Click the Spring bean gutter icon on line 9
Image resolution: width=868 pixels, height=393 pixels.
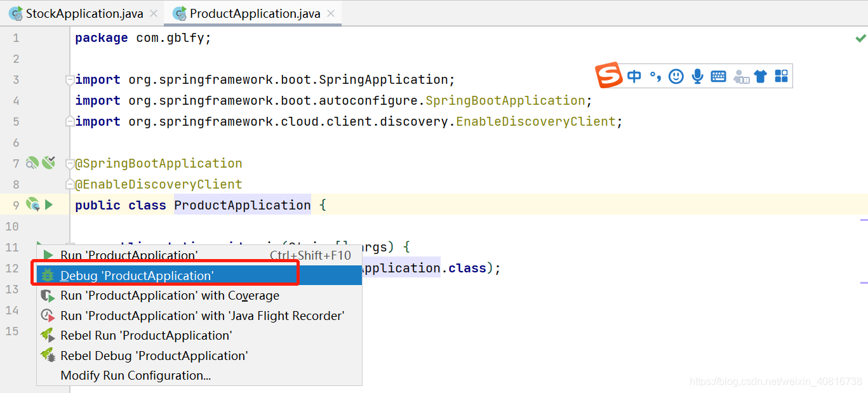(x=33, y=204)
